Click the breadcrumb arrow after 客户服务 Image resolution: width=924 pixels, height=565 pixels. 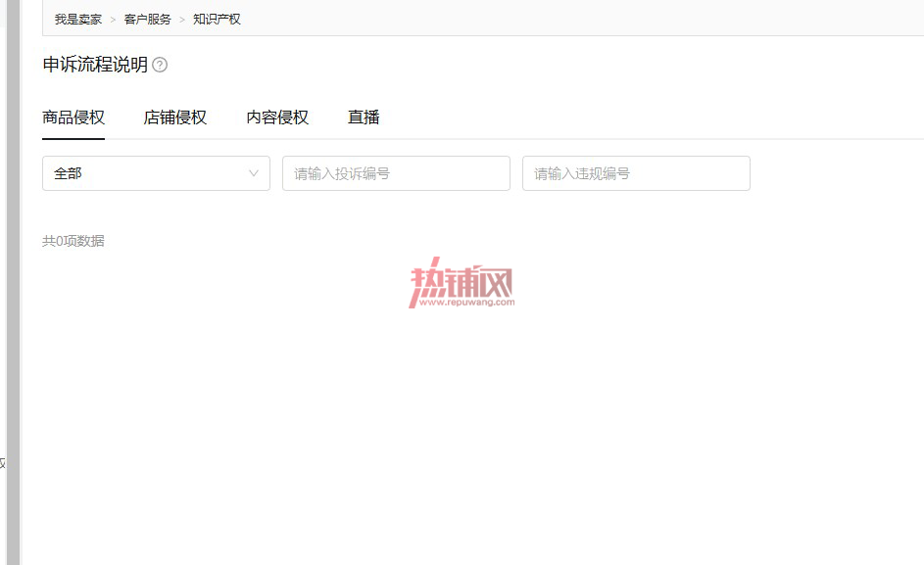pos(182,20)
